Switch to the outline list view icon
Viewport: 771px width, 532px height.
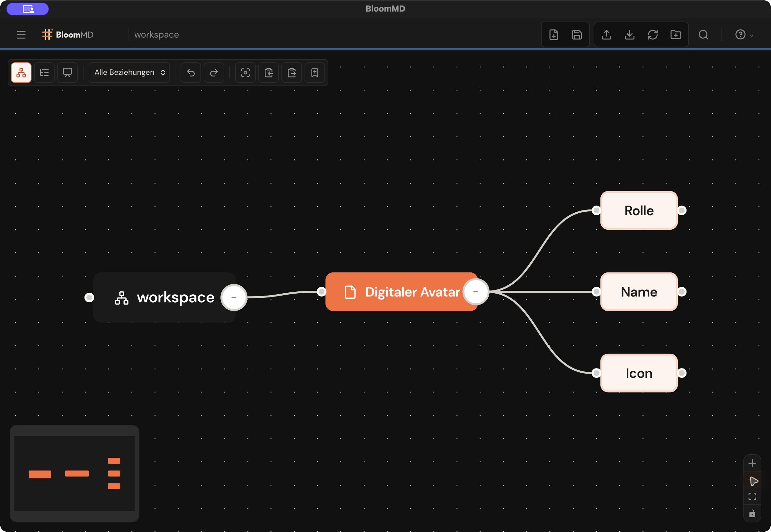click(x=44, y=72)
